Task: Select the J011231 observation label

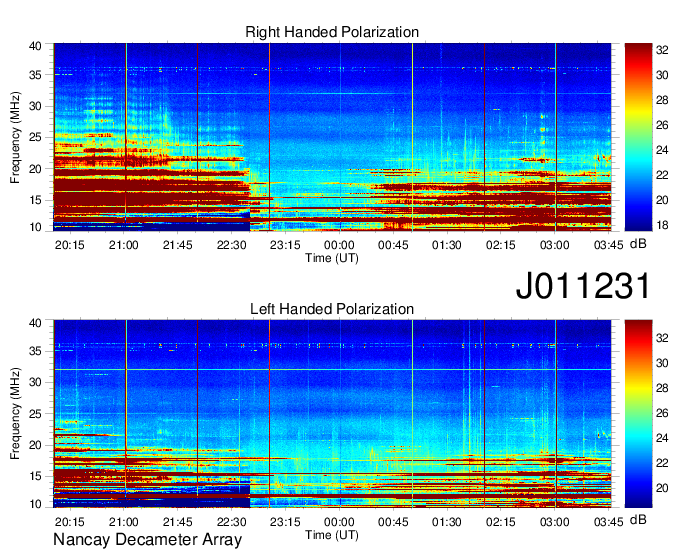Action: click(x=583, y=286)
